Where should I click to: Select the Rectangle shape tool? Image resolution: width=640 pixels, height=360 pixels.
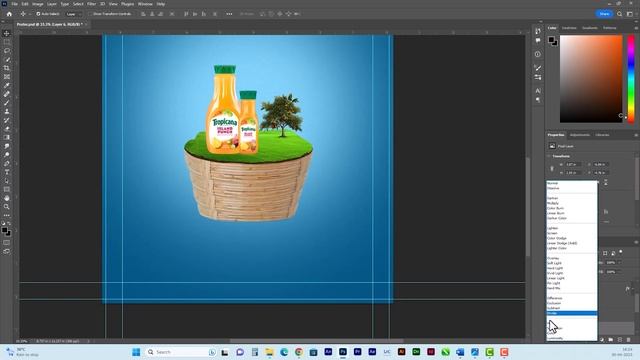pyautogui.click(x=7, y=189)
